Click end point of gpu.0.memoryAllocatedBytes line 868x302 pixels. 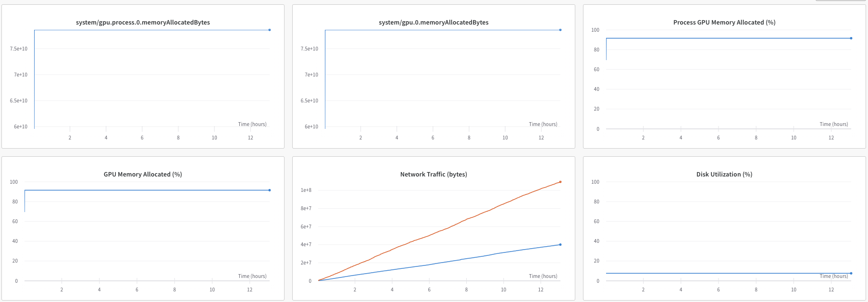[x=560, y=30]
